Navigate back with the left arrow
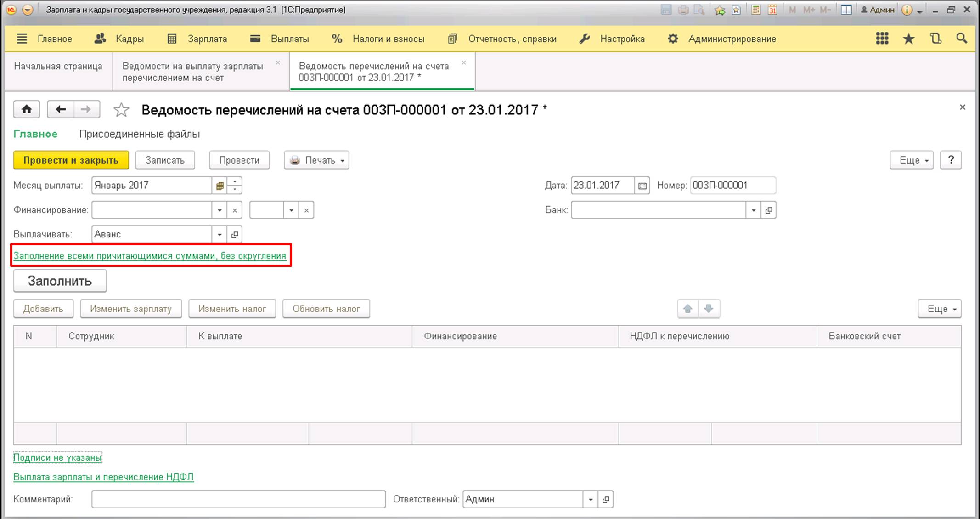The image size is (980, 519). [61, 109]
